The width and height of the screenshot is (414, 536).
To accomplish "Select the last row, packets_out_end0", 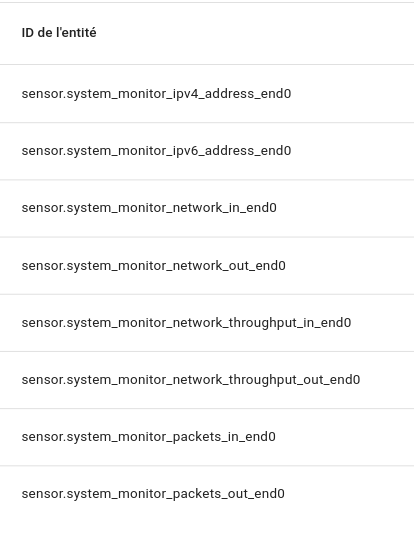I will [207, 494].
